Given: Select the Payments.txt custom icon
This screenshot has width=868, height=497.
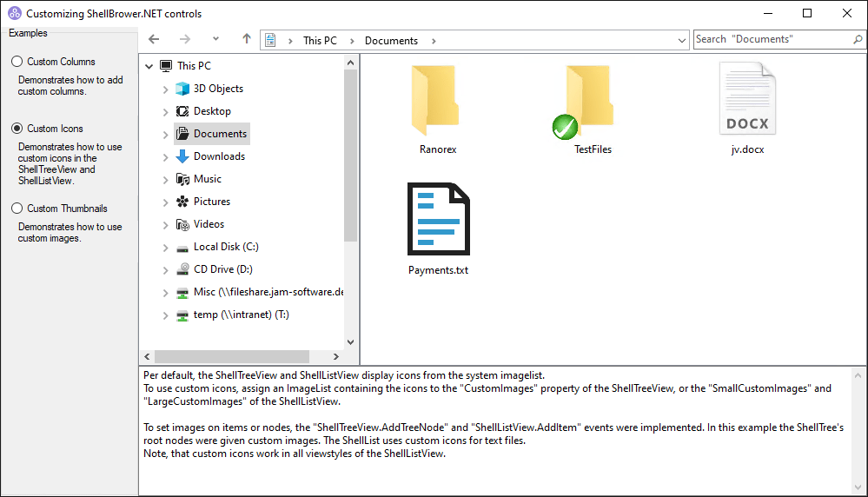Looking at the screenshot, I should click(x=438, y=220).
